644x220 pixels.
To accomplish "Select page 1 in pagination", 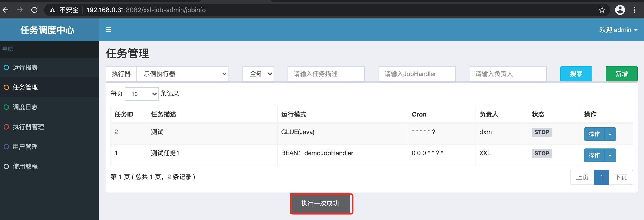I will 601,177.
